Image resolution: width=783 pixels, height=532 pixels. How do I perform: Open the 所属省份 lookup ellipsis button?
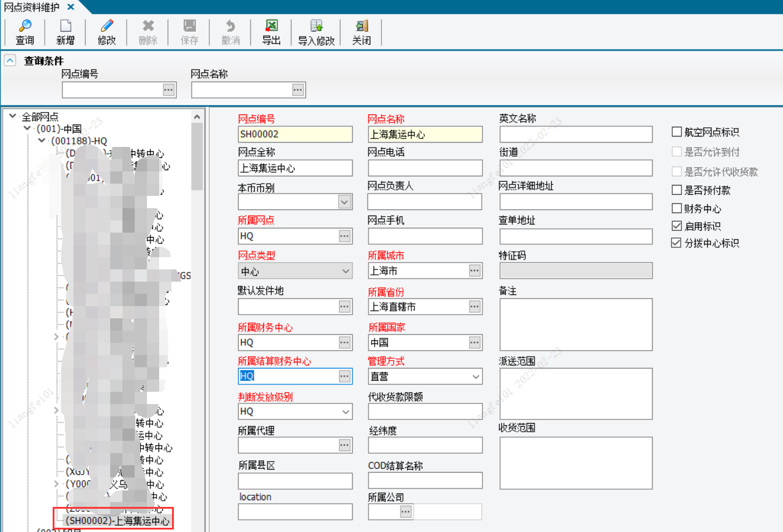tap(474, 306)
